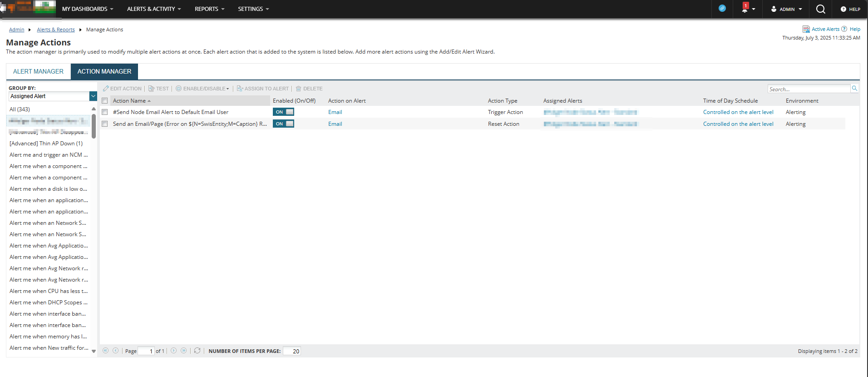Select Alert me when memory has group
868x377 pixels.
48,337
